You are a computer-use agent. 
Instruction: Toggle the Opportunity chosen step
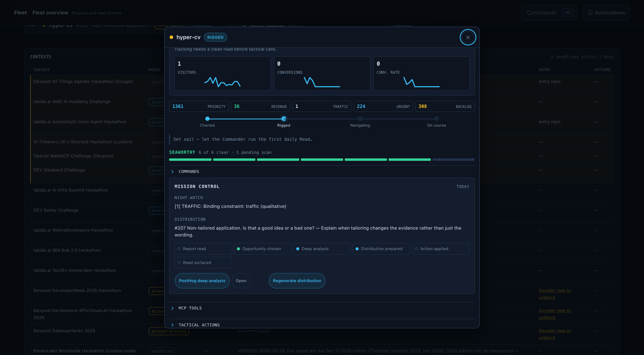coord(262,249)
